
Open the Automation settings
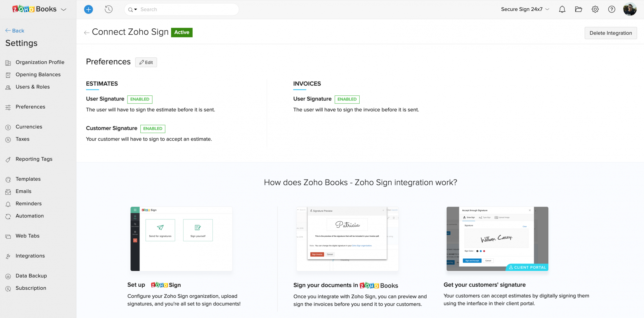29,216
